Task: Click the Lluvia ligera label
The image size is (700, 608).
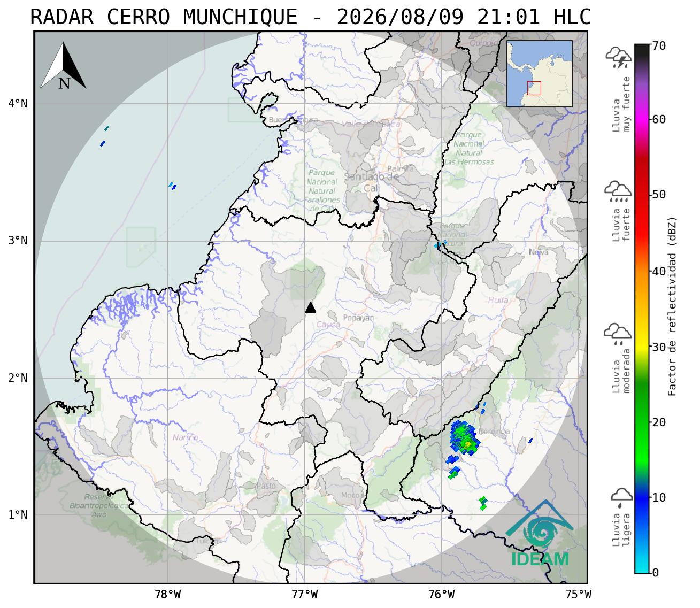Action: coord(622,530)
